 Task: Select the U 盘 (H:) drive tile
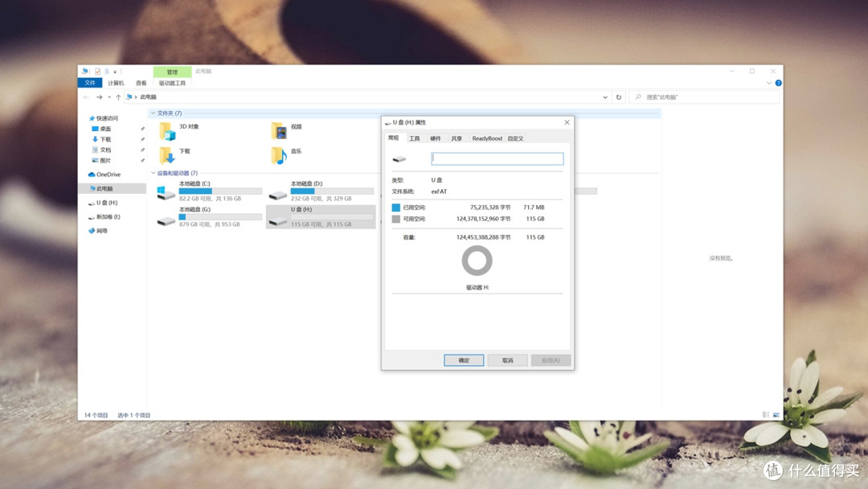click(321, 216)
